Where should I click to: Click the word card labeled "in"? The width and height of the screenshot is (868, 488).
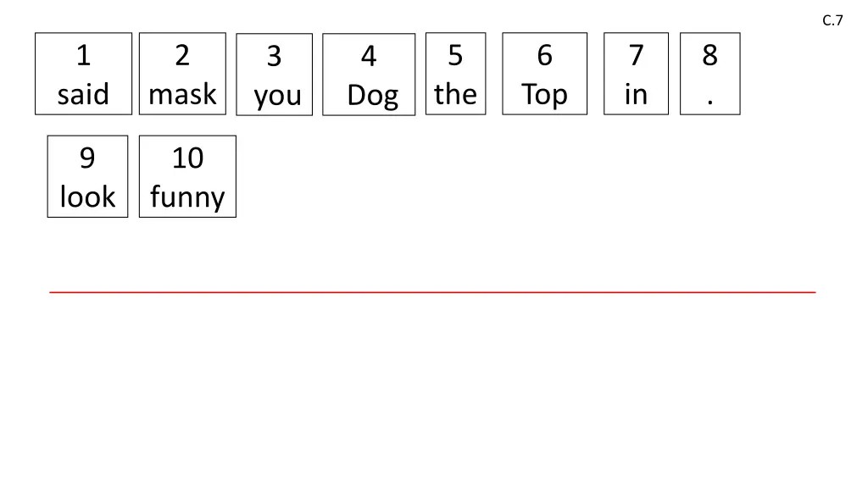pyautogui.click(x=636, y=74)
